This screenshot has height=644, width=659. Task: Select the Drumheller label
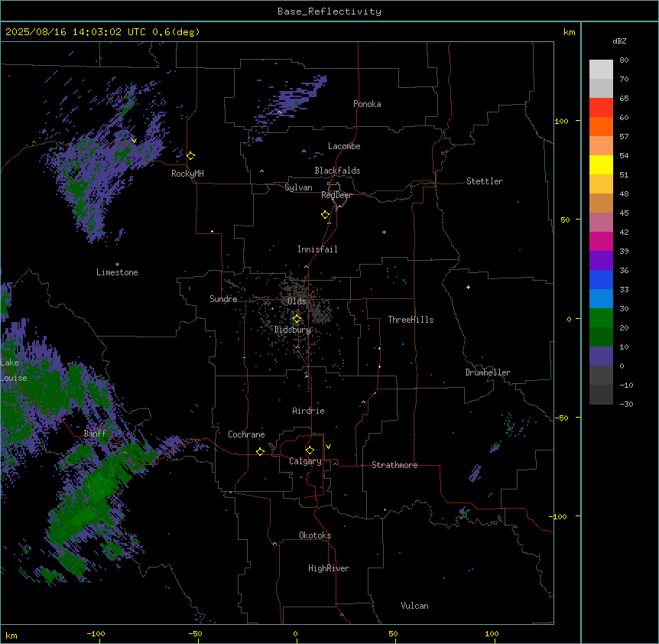pyautogui.click(x=488, y=372)
